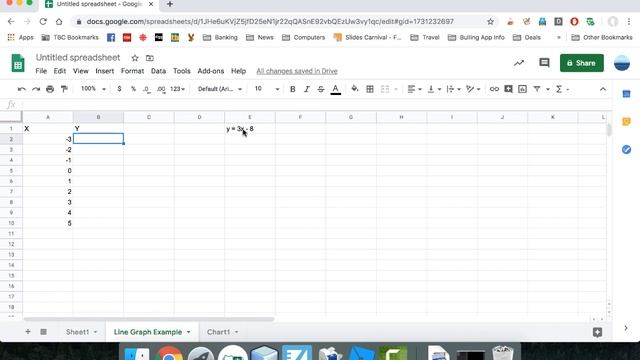Insert link icon in toolbar
The height and width of the screenshot is (360, 640).
[x=494, y=89]
